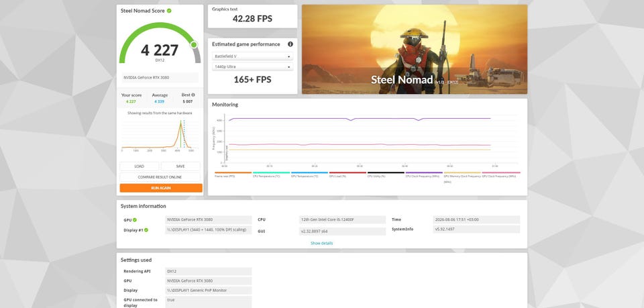Click the 42.28 FPS graphics test value

252,19
